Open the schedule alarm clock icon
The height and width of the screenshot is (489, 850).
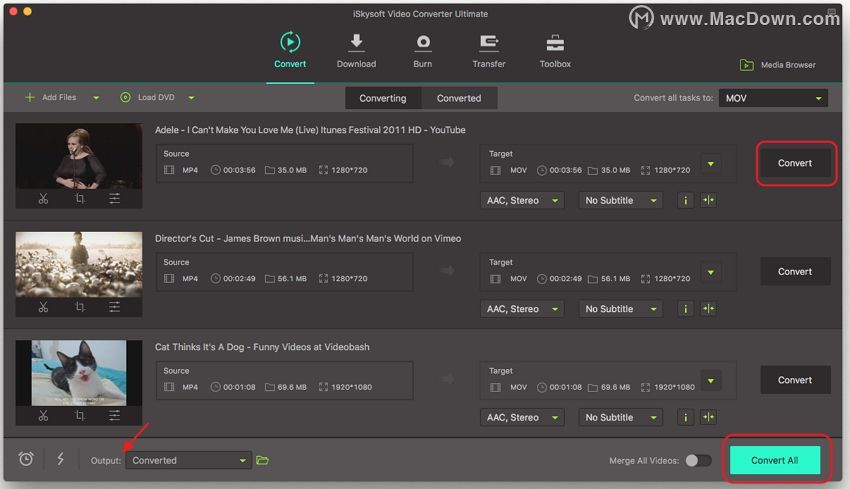[x=26, y=459]
